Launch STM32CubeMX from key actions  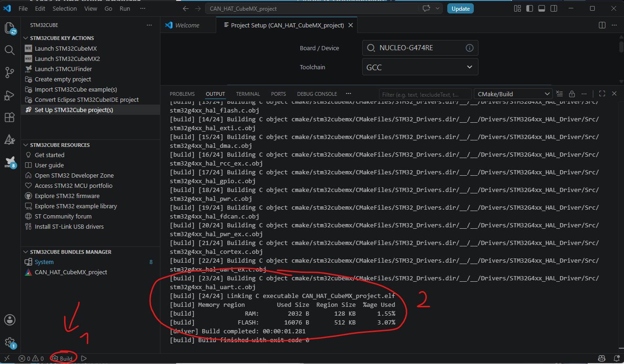[x=66, y=48]
